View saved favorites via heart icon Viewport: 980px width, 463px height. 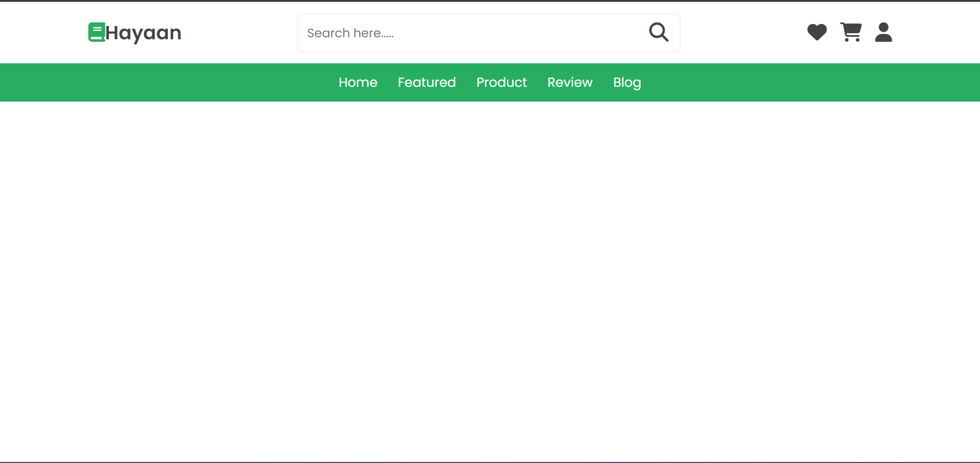tap(817, 32)
